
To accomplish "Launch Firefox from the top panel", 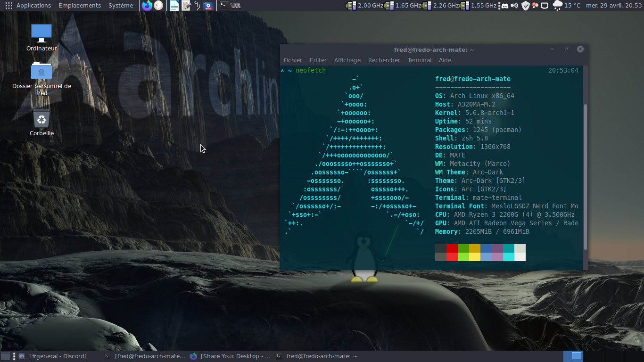I will pyautogui.click(x=147, y=6).
